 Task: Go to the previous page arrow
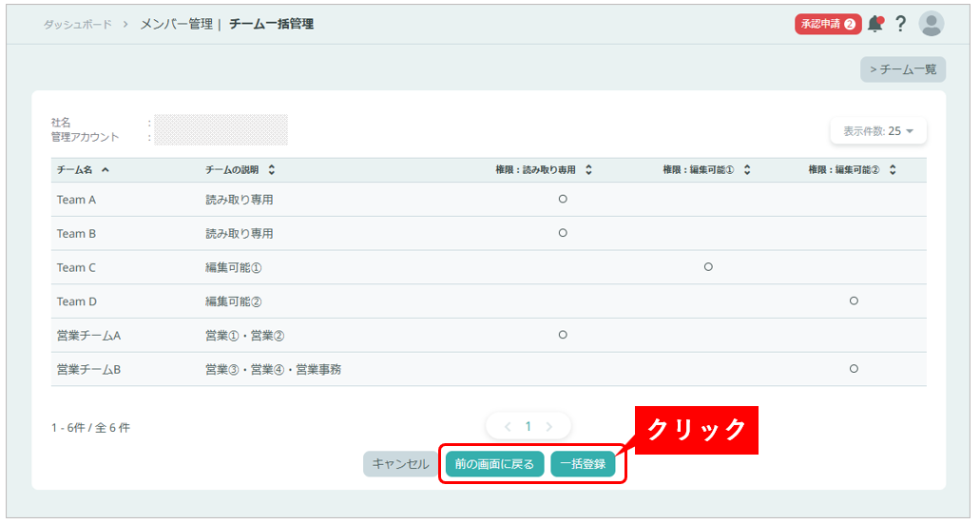coord(508,427)
